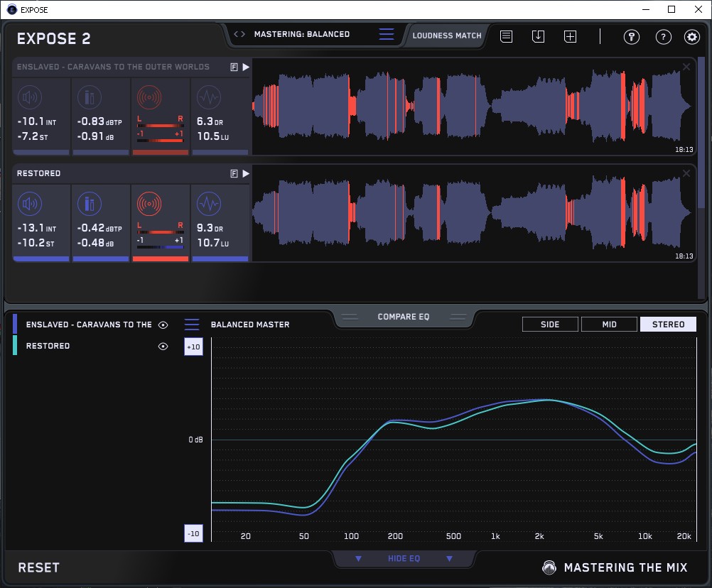Click the 6.3 DR reading
The image size is (712, 588).
[x=210, y=121]
